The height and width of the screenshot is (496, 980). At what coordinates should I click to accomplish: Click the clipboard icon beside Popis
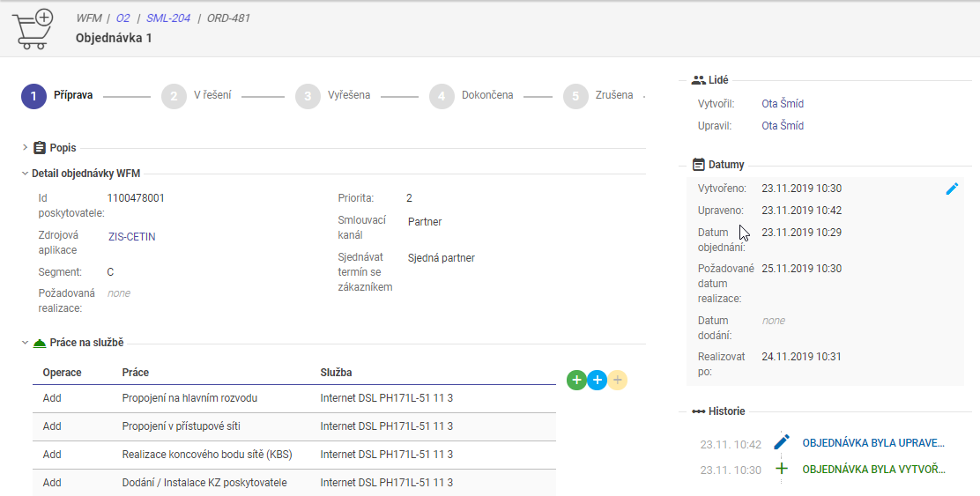(40, 148)
